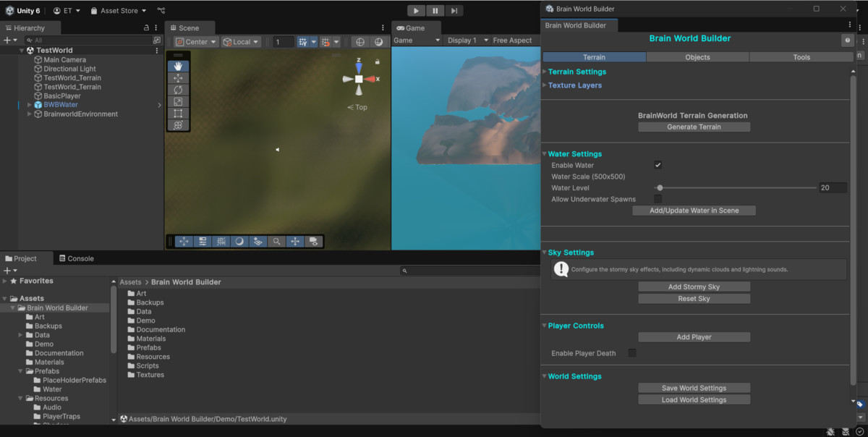Open the Console tab
The image size is (868, 437).
[75, 258]
